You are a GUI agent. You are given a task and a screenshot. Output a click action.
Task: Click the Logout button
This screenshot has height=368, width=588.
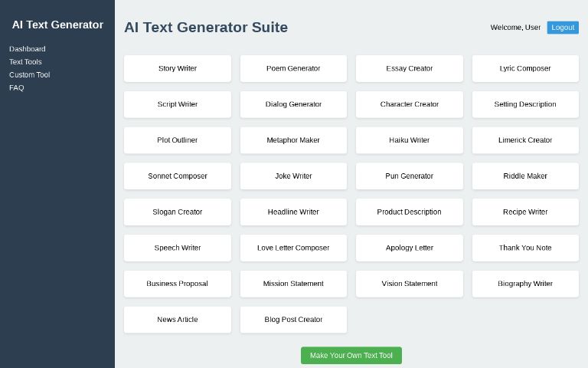(x=563, y=28)
